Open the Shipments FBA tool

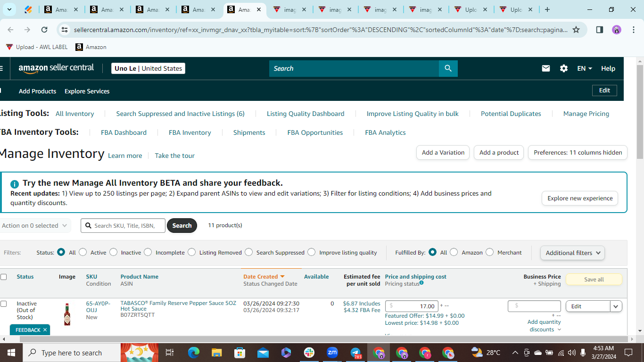click(249, 132)
